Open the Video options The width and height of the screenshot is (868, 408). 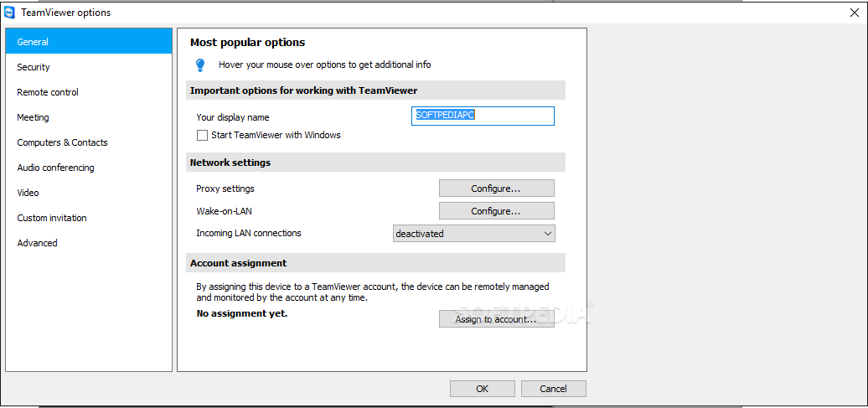[89, 193]
